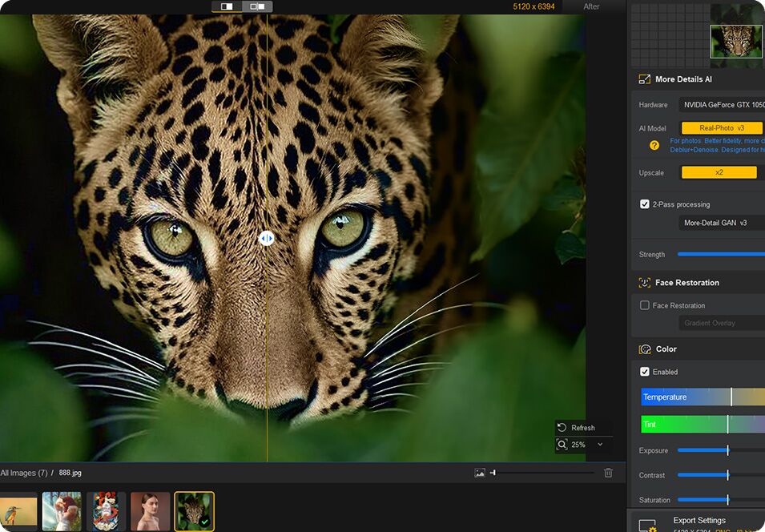Click the thumbnail size image icon
765x532 pixels.
[480, 473]
